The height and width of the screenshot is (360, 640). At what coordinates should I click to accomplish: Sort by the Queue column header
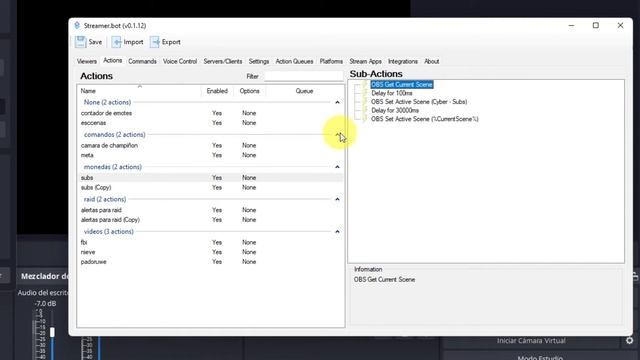click(304, 91)
